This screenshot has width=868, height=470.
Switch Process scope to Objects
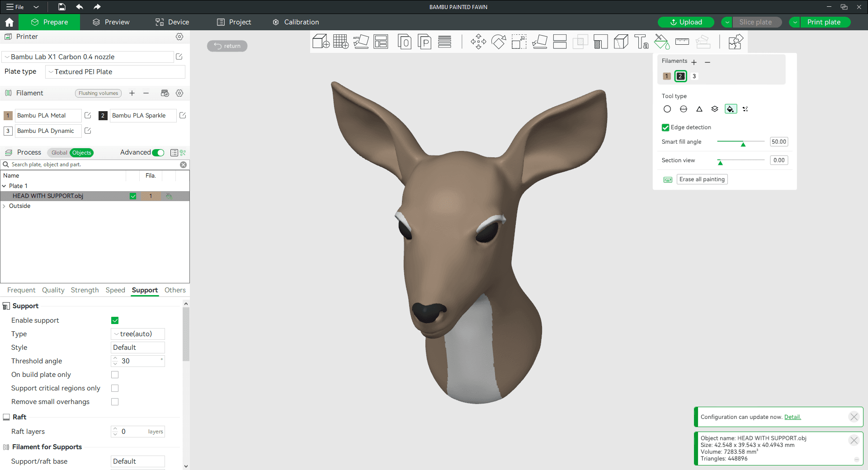[82, 153]
